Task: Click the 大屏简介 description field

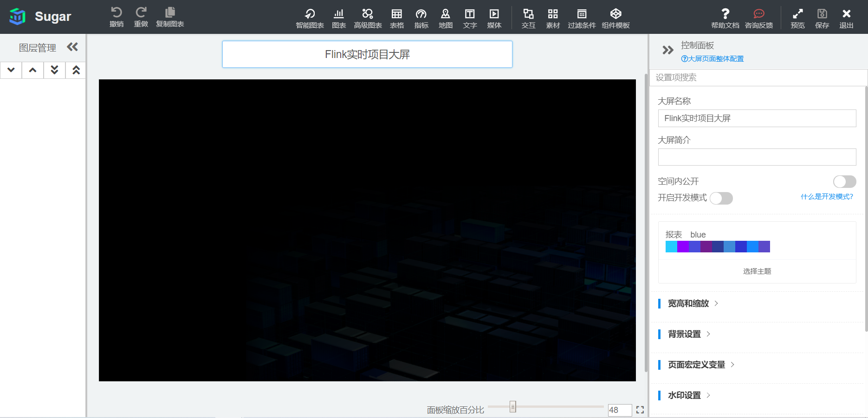Action: [757, 157]
